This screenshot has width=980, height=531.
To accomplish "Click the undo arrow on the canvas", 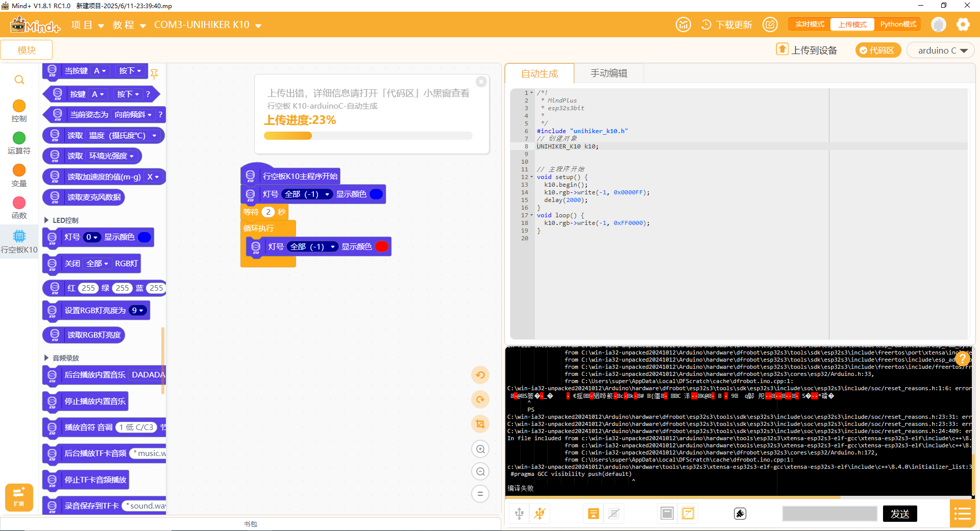I will coord(480,375).
